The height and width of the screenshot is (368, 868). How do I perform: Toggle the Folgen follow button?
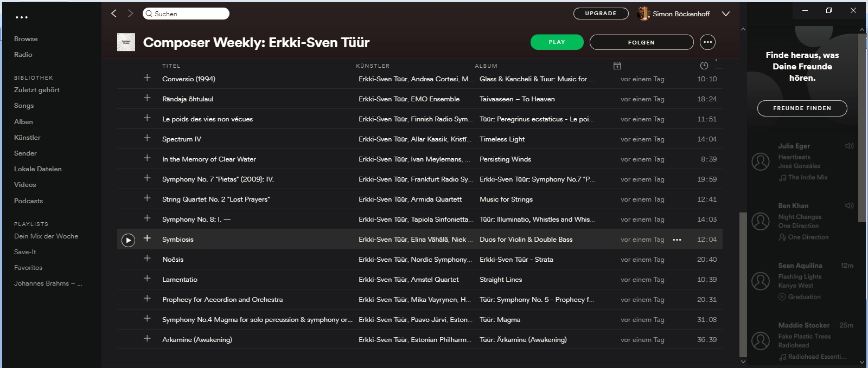point(641,42)
